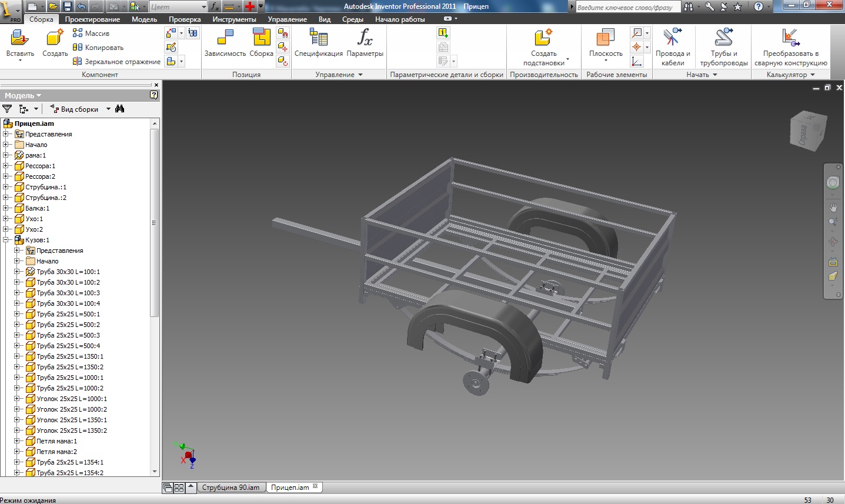Select Уголок 25x25 L=1350:2 in tree
Image resolution: width=845 pixels, height=504 pixels.
pos(72,430)
